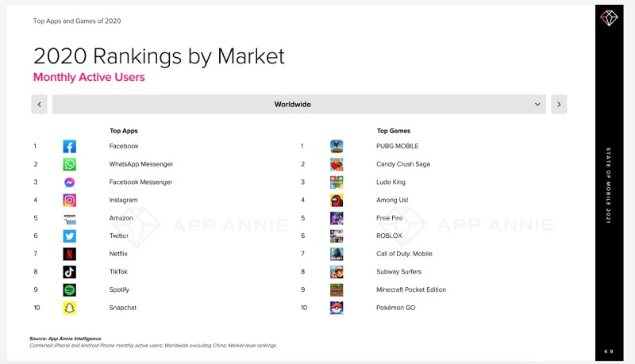Image resolution: width=635 pixels, height=364 pixels.
Task: Select the Spotify app icon
Action: tap(69, 290)
